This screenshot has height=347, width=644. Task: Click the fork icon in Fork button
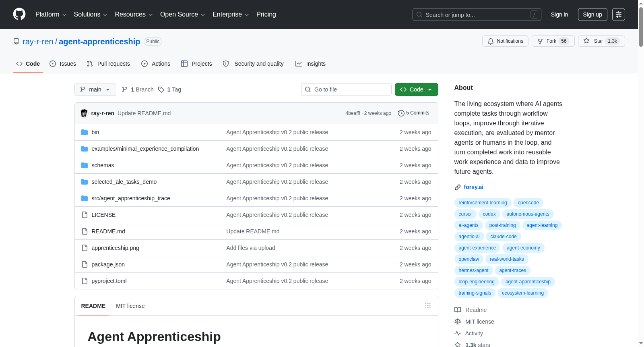tap(540, 41)
